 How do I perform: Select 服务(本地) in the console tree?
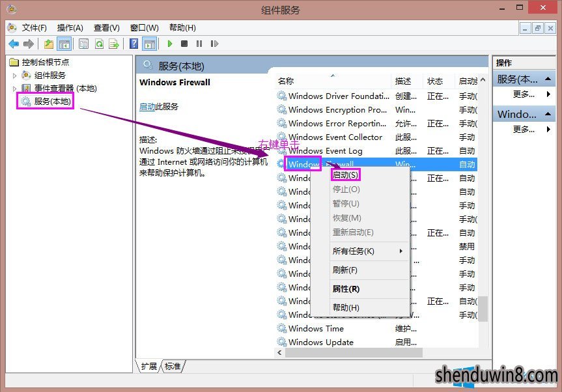click(x=52, y=102)
